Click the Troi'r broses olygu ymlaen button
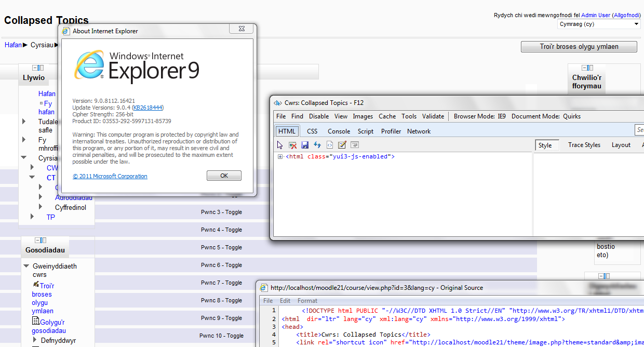This screenshot has width=644, height=347. 579,47
